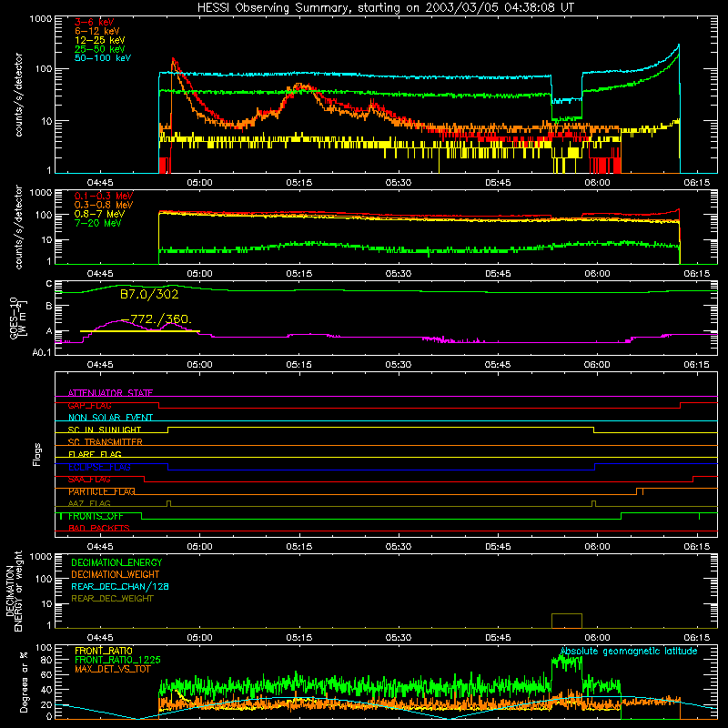728x728 pixels.
Task: Select the SAA_FLAG label
Action: click(x=89, y=480)
